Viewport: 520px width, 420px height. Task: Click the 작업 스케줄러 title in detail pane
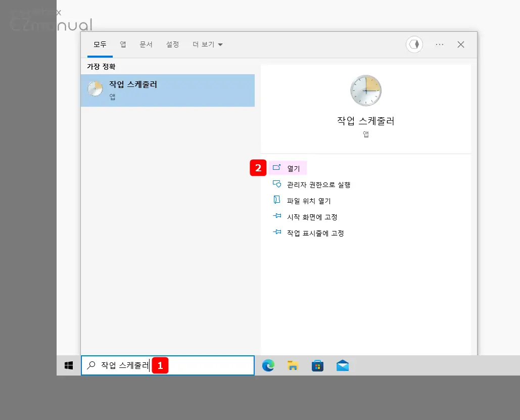[366, 121]
